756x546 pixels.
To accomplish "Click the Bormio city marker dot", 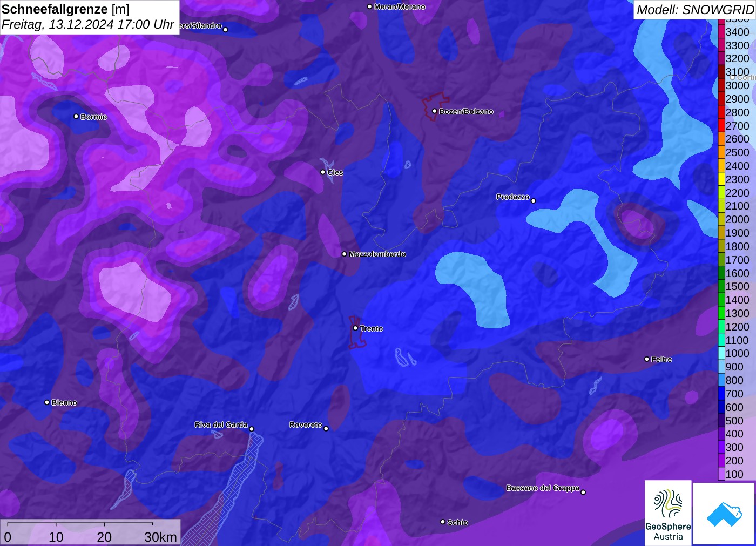I will [x=76, y=116].
